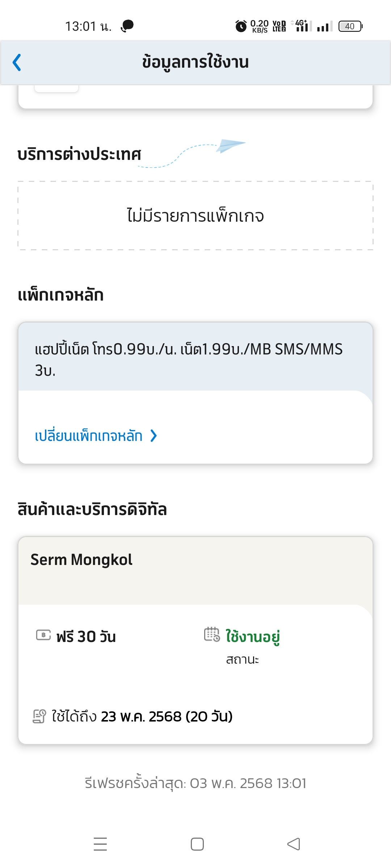
Task: Tap the blue back arrow
Action: pos(17,63)
